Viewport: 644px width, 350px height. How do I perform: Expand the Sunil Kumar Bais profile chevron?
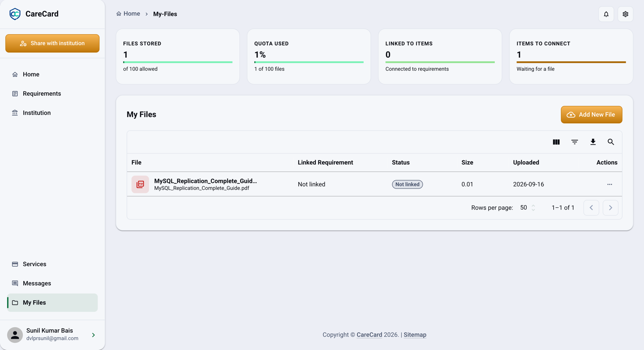point(93,335)
